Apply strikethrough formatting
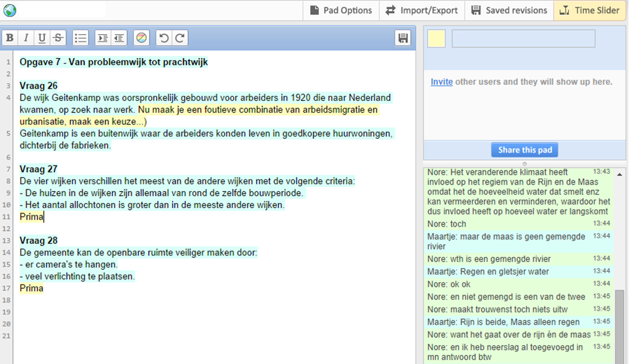 pos(58,38)
